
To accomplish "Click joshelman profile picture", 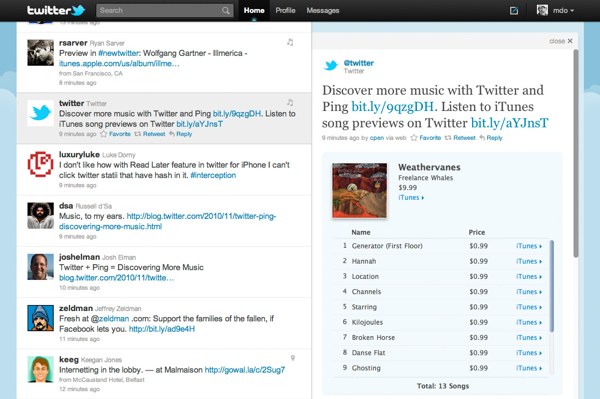I will click(41, 267).
